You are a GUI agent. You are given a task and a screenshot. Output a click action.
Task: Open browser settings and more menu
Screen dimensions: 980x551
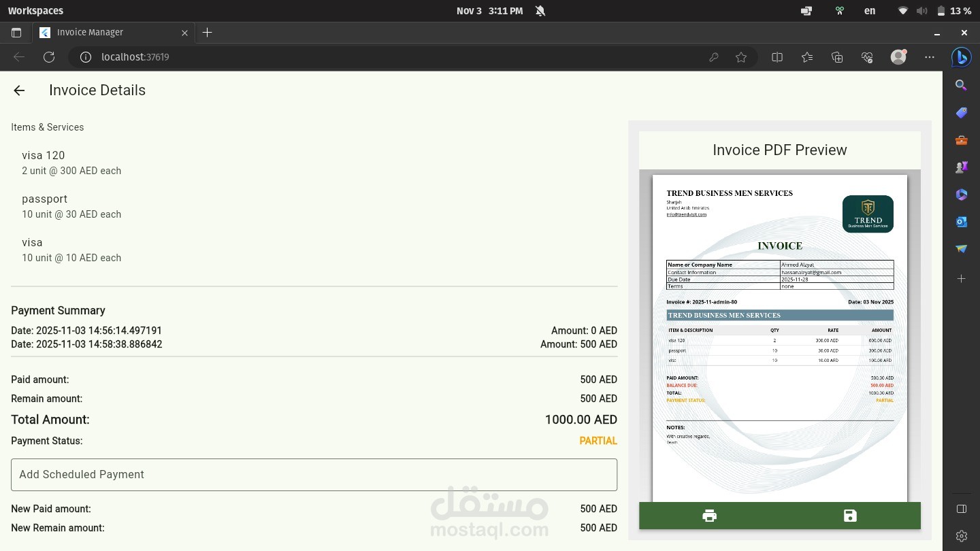tap(930, 57)
